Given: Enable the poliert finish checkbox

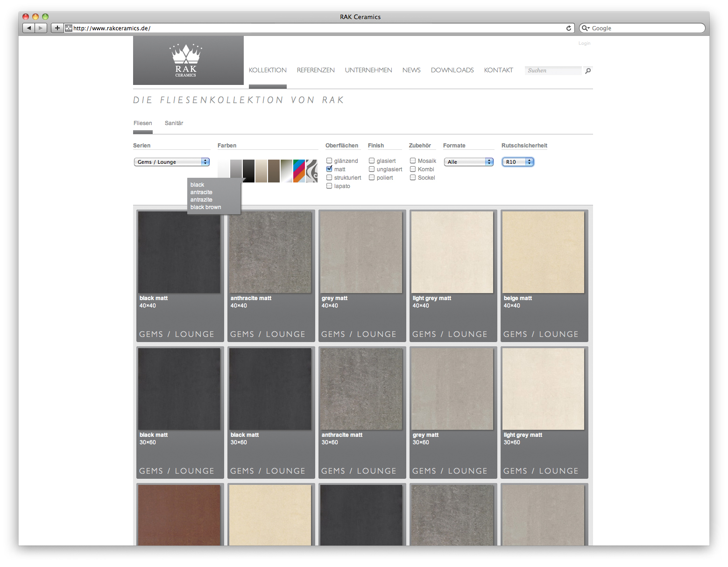Looking at the screenshot, I should [372, 177].
